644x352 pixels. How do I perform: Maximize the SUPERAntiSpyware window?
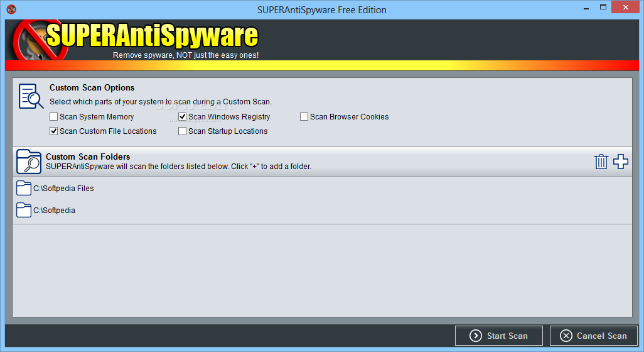603,8
